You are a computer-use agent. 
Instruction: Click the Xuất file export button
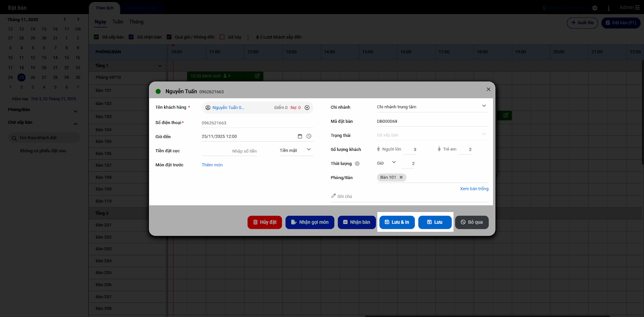click(582, 23)
